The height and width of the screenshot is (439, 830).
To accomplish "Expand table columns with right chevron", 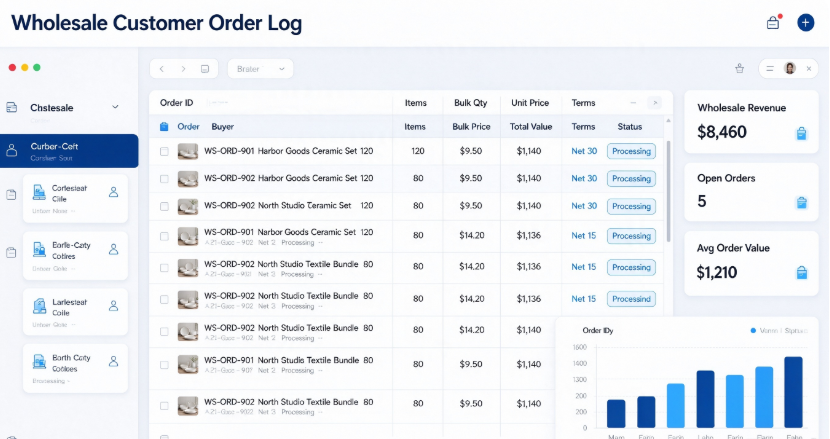I will pyautogui.click(x=655, y=103).
